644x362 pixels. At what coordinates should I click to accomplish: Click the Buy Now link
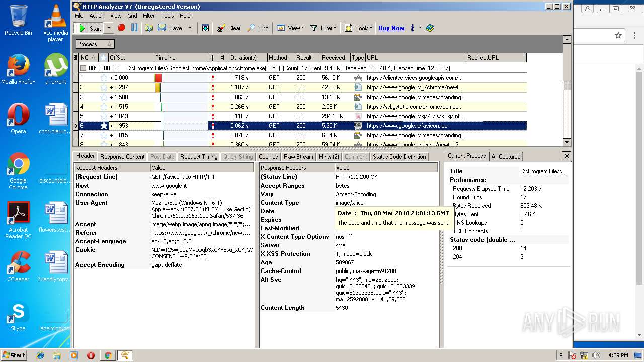[391, 28]
